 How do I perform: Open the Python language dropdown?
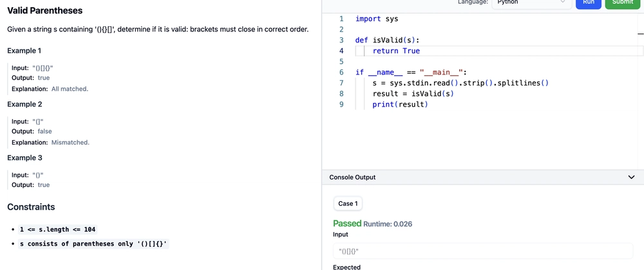click(532, 3)
